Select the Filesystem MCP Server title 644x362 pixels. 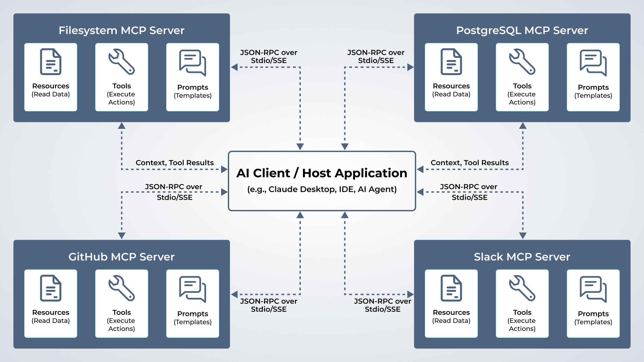click(122, 30)
